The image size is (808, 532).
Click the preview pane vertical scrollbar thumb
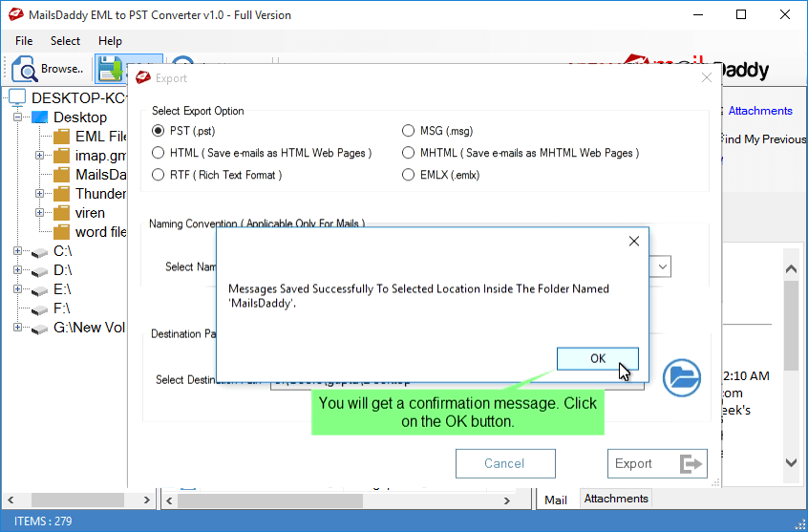click(x=791, y=325)
